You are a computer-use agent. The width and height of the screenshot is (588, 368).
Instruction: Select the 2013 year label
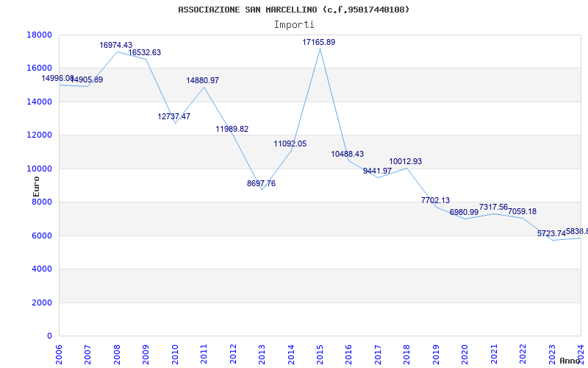click(262, 354)
